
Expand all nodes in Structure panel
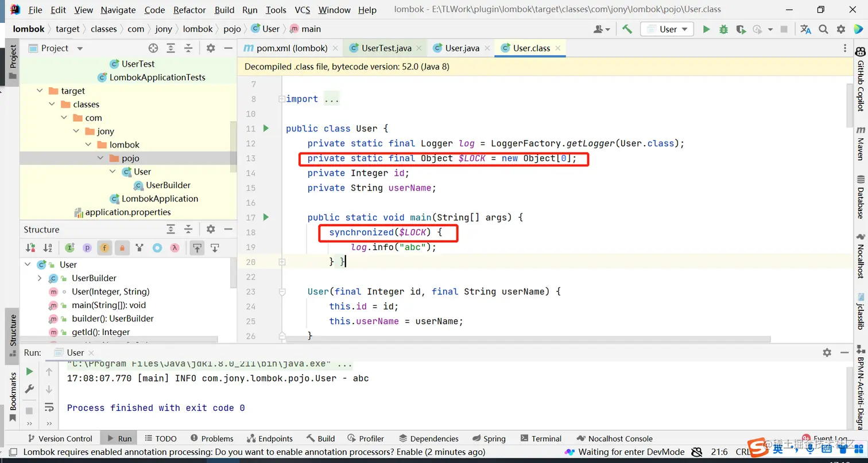[171, 229]
